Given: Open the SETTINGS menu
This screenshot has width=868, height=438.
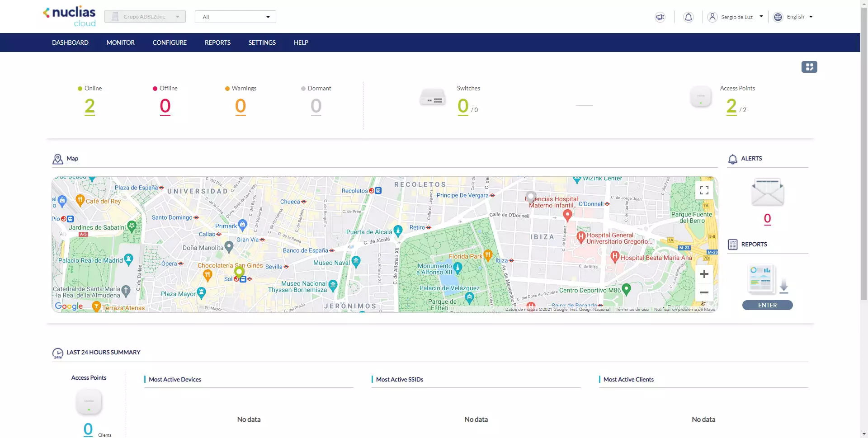Looking at the screenshot, I should point(262,42).
